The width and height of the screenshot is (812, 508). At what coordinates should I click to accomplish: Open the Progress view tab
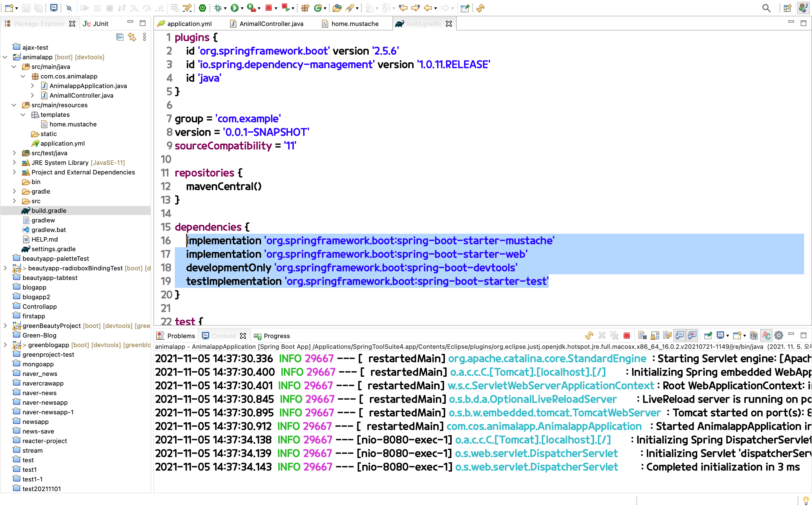tap(272, 336)
